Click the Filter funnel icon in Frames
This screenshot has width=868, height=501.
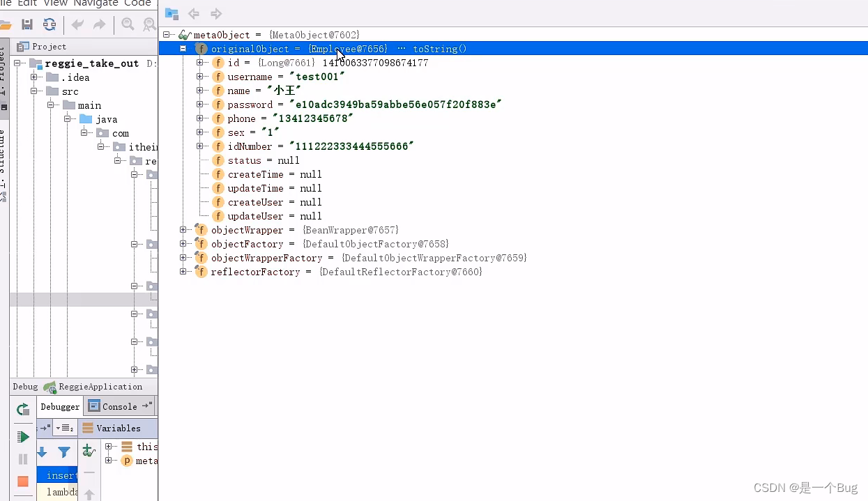coord(64,452)
